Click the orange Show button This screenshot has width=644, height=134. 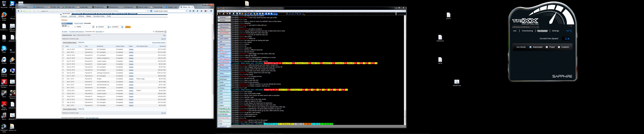point(128,27)
